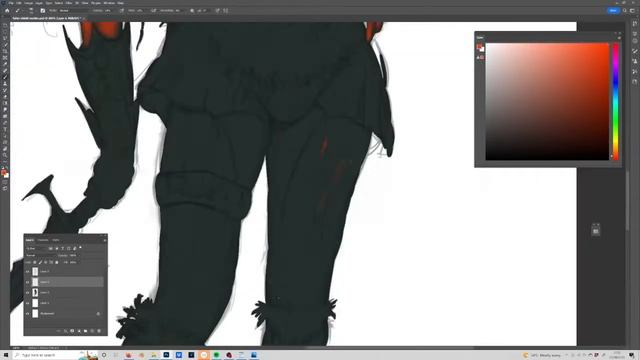
Task: Open the Edit menu
Action: (19, 3)
